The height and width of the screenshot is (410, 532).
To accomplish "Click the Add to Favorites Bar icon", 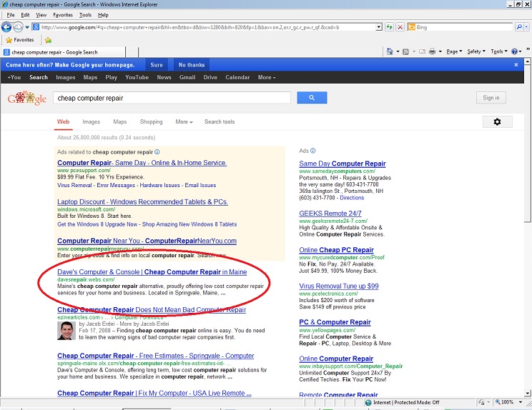I will pos(48,40).
